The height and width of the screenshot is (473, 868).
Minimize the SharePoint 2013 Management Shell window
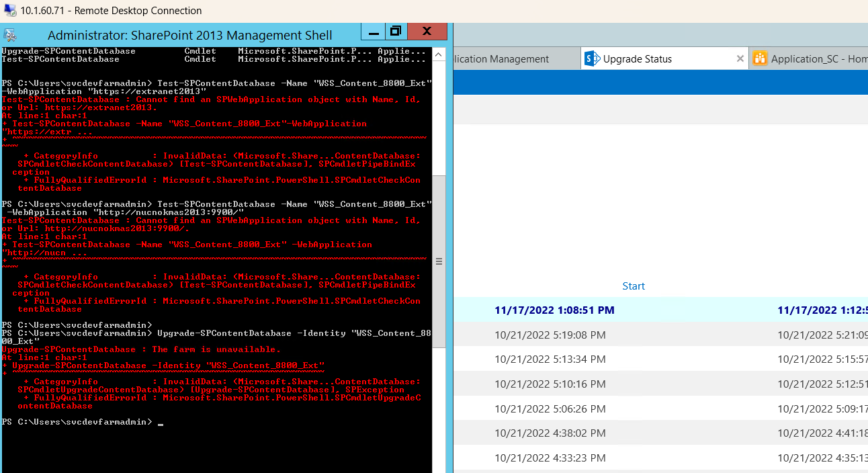373,31
